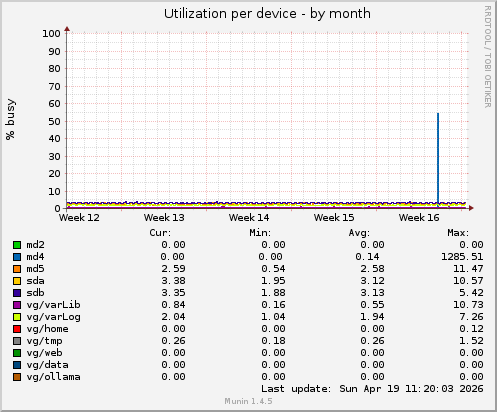Click the md4 Avg value 0.14
Image resolution: width=497 pixels, height=412 pixels.
[x=367, y=257]
